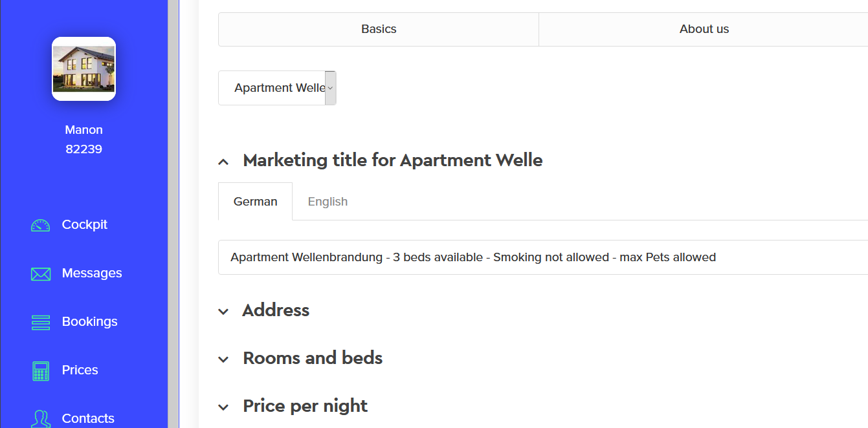Click the sidebar vertical scrollbar

pos(173,214)
